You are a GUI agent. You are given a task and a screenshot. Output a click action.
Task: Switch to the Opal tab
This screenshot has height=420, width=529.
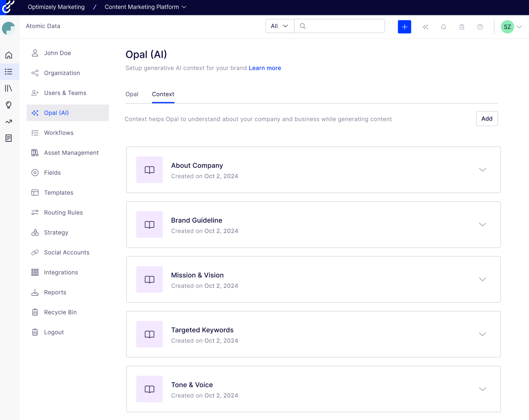click(132, 94)
